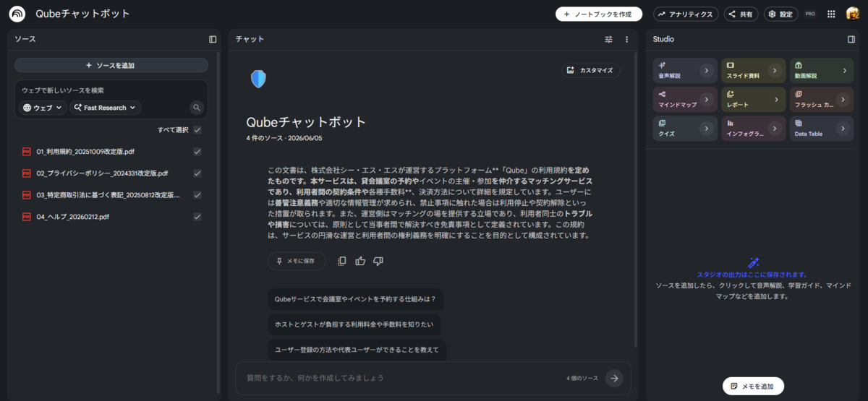The image size is (868, 401).
Task: Expand インフォグラフィック options arrow
Action: coord(774,129)
